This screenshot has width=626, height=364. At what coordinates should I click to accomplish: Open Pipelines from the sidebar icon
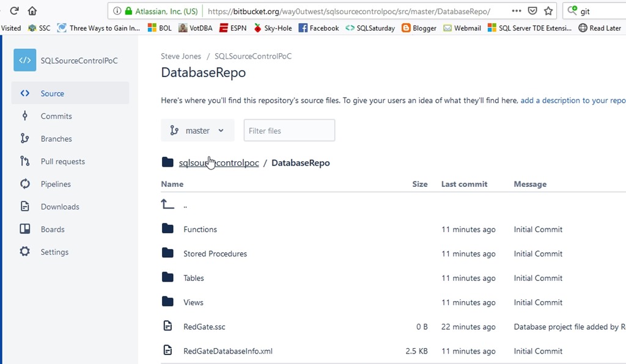tap(25, 184)
